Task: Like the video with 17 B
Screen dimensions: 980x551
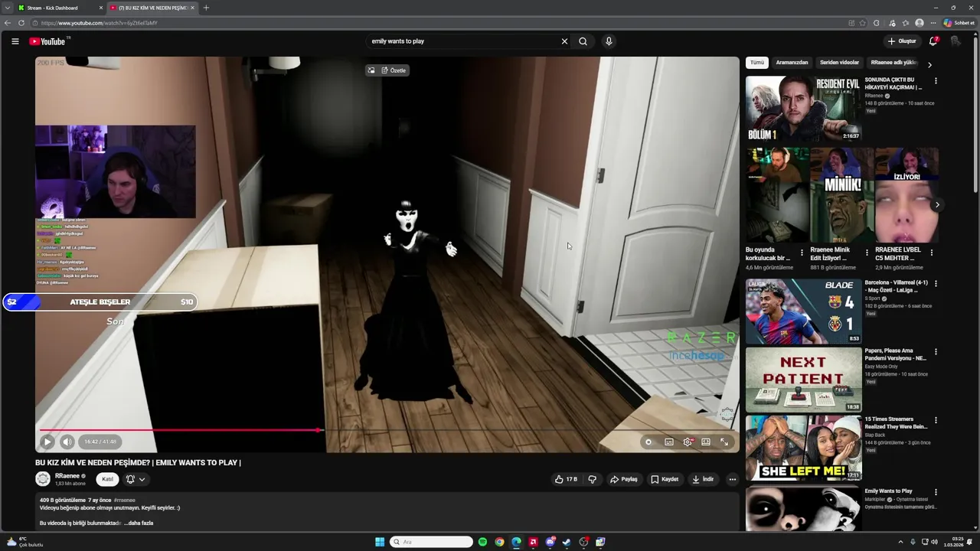Action: 567,479
